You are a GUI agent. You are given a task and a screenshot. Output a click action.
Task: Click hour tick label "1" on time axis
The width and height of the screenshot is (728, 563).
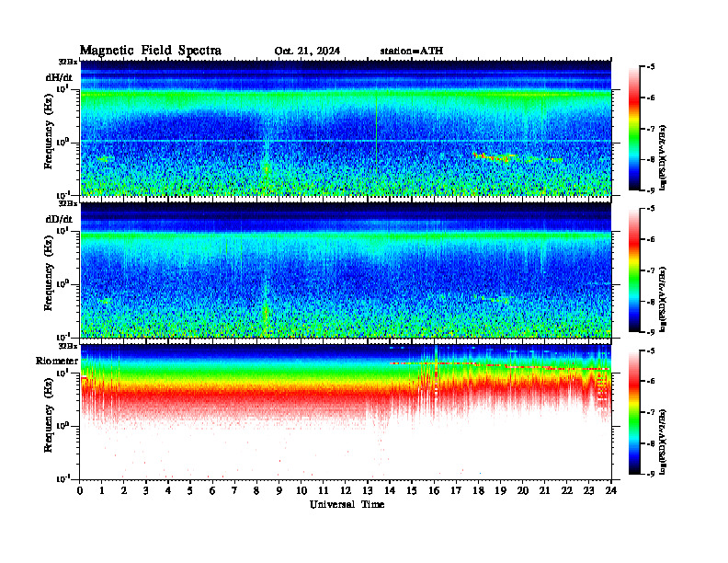[x=102, y=491]
